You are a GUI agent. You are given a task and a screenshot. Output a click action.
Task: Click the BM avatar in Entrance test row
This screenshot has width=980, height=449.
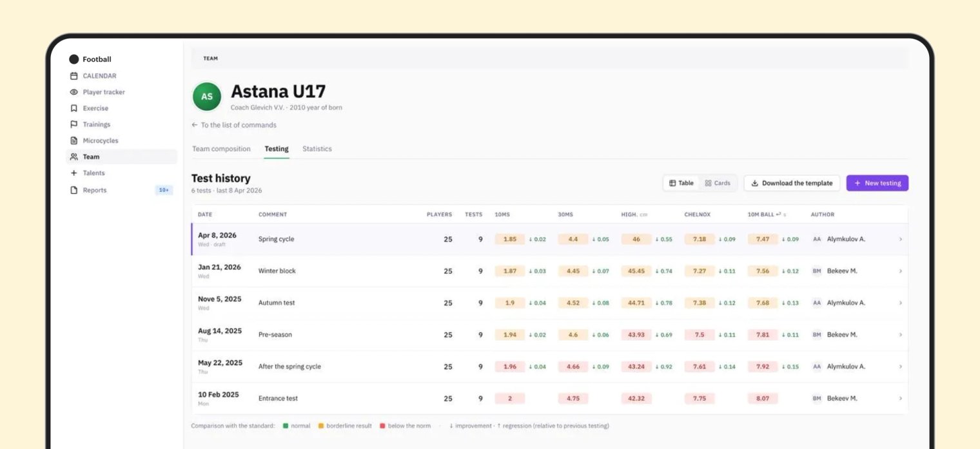pos(817,399)
